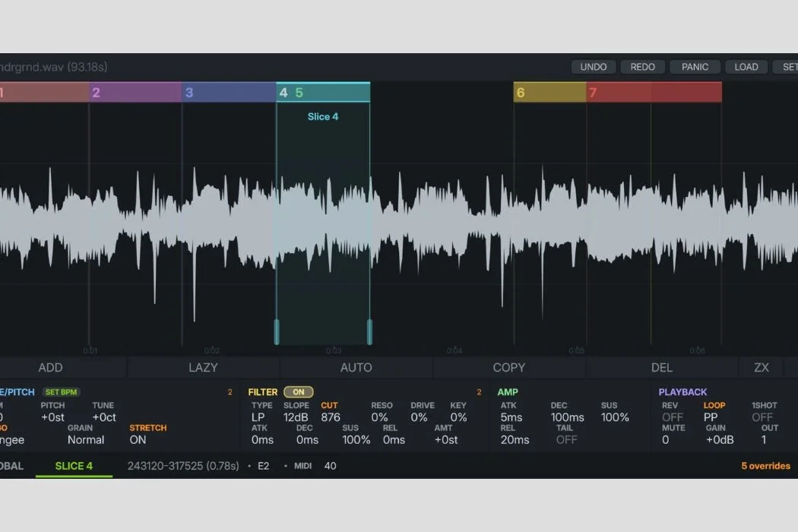Toggle the STRETCH ON setting

tap(138, 439)
